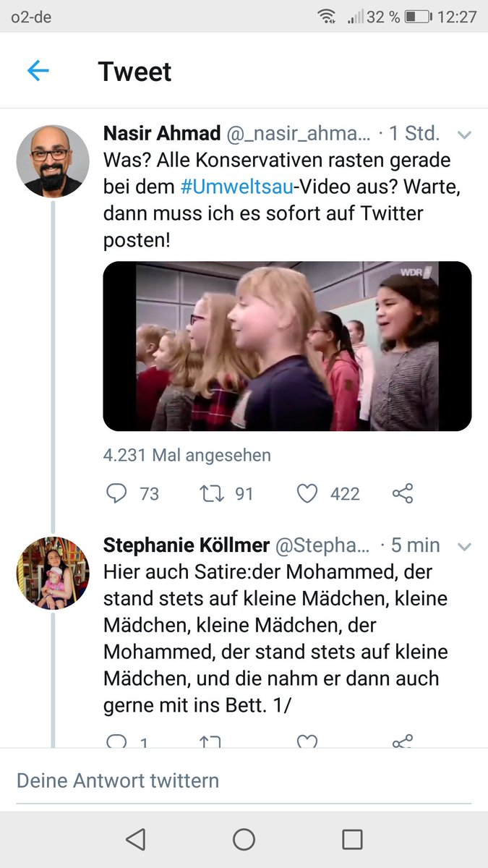Share Stephanie Köllmer's reply

[x=403, y=741]
